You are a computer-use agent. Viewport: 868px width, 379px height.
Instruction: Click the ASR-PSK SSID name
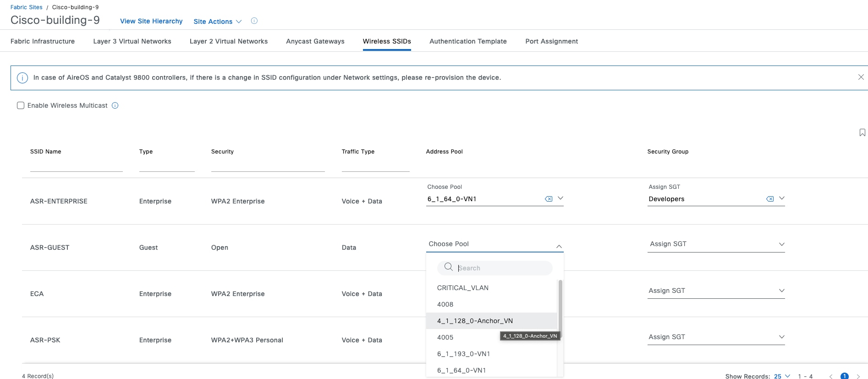tap(45, 340)
